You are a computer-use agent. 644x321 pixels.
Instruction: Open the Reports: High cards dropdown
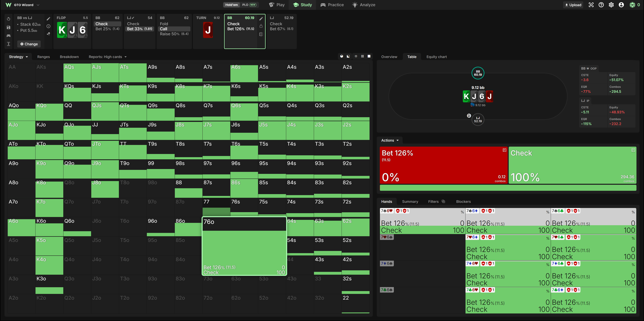click(x=108, y=57)
